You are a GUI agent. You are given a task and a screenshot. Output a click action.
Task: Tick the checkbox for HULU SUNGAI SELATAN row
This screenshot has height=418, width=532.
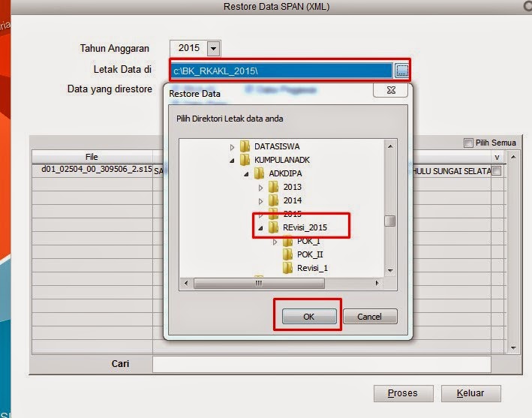pos(496,170)
